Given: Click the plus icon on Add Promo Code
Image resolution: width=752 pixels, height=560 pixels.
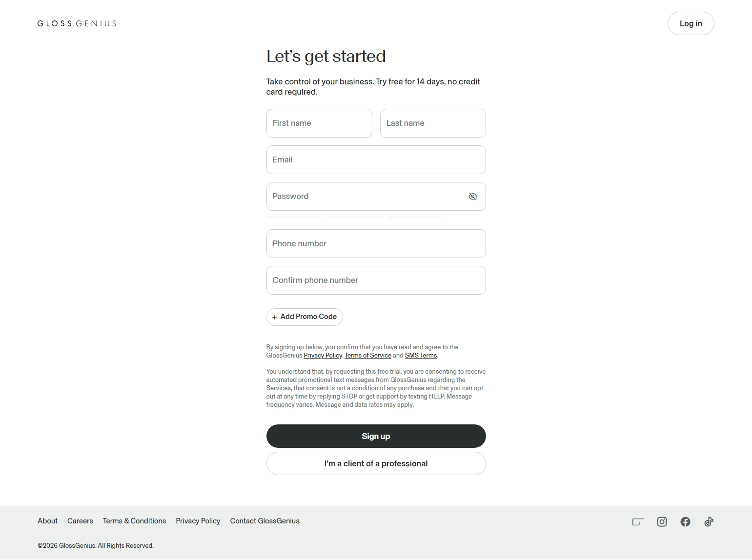Looking at the screenshot, I should click(275, 317).
